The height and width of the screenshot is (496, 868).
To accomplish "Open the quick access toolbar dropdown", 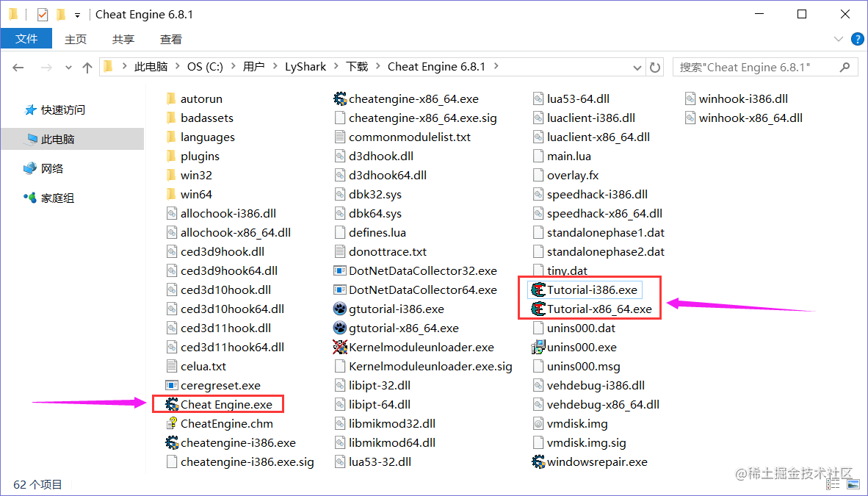I will [x=77, y=15].
